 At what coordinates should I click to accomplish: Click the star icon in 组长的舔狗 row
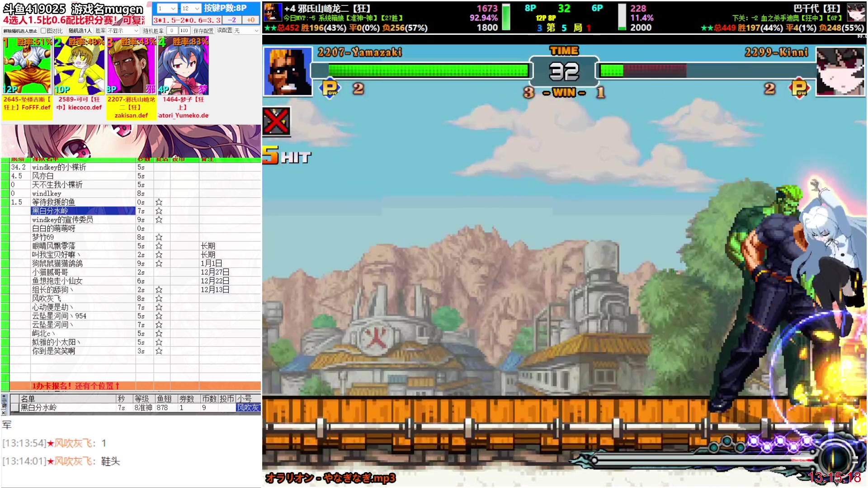pyautogui.click(x=159, y=290)
